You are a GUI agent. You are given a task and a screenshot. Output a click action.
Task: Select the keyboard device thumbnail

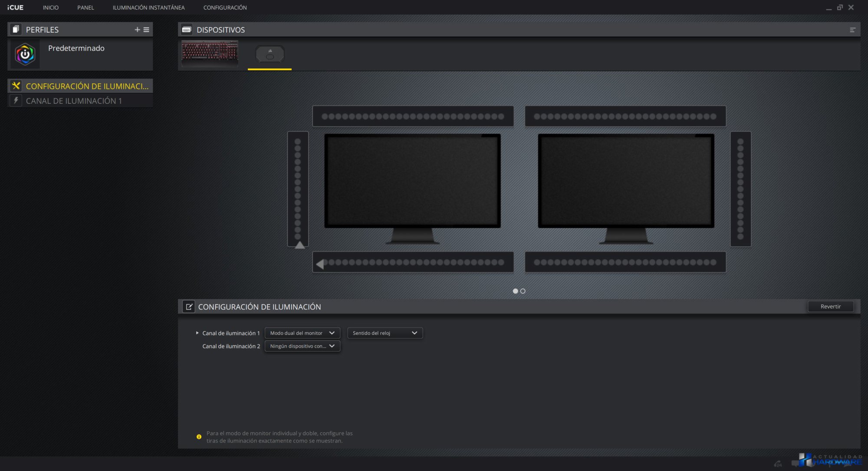point(210,54)
